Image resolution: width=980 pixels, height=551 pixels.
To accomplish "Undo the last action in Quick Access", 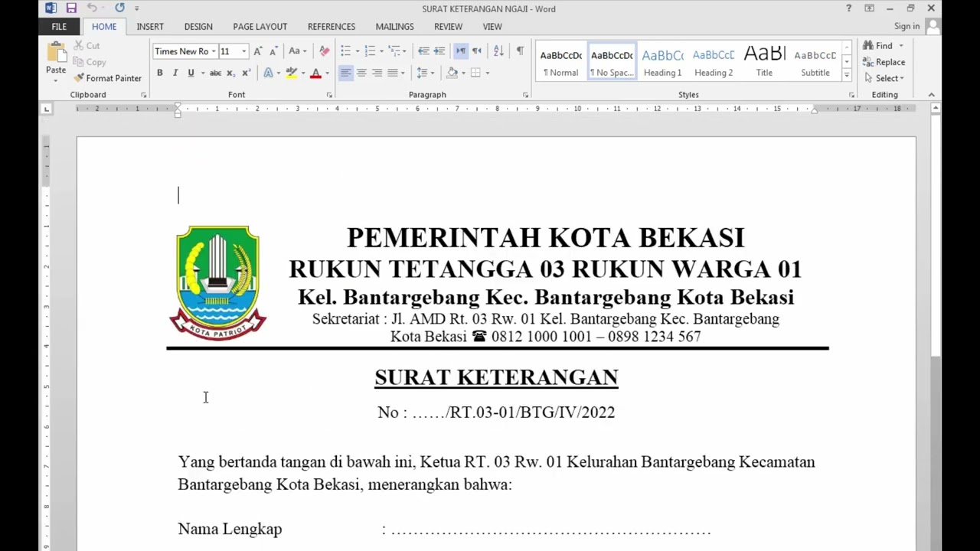I will tap(92, 8).
